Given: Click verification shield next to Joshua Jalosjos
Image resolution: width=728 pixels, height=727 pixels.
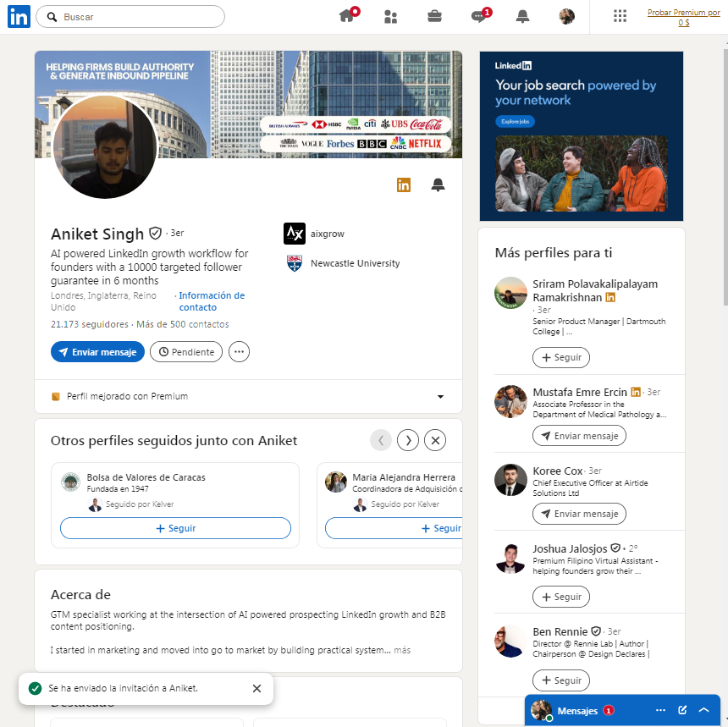Looking at the screenshot, I should click(x=615, y=548).
